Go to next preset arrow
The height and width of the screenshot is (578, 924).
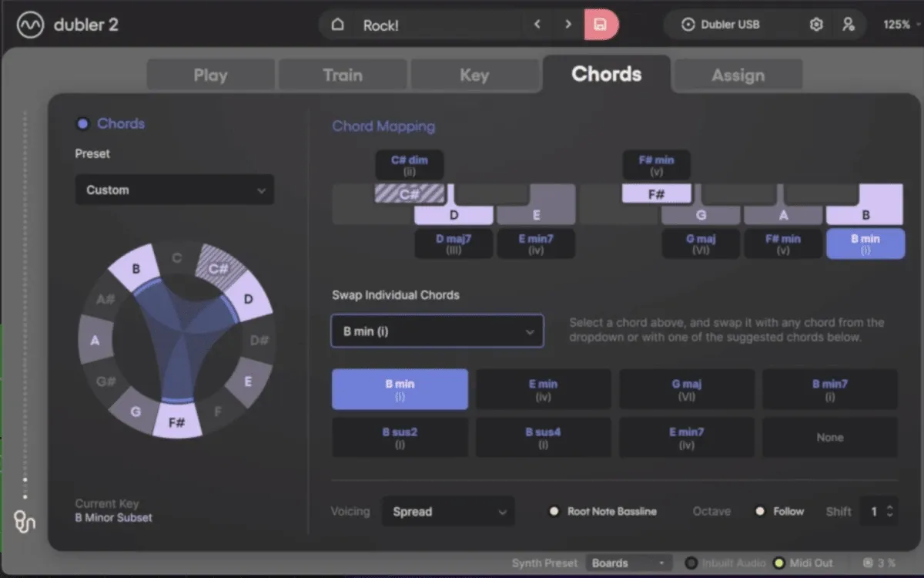click(x=568, y=25)
